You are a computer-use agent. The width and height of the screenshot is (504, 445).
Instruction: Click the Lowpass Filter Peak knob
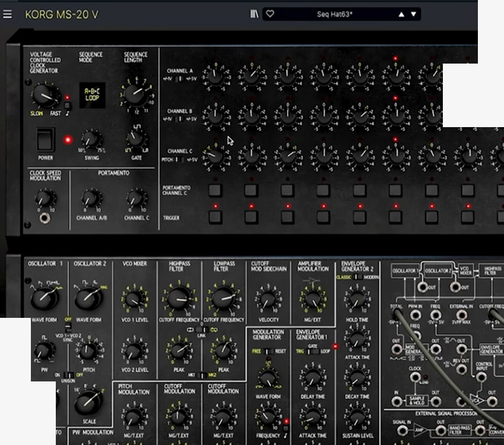tap(224, 351)
